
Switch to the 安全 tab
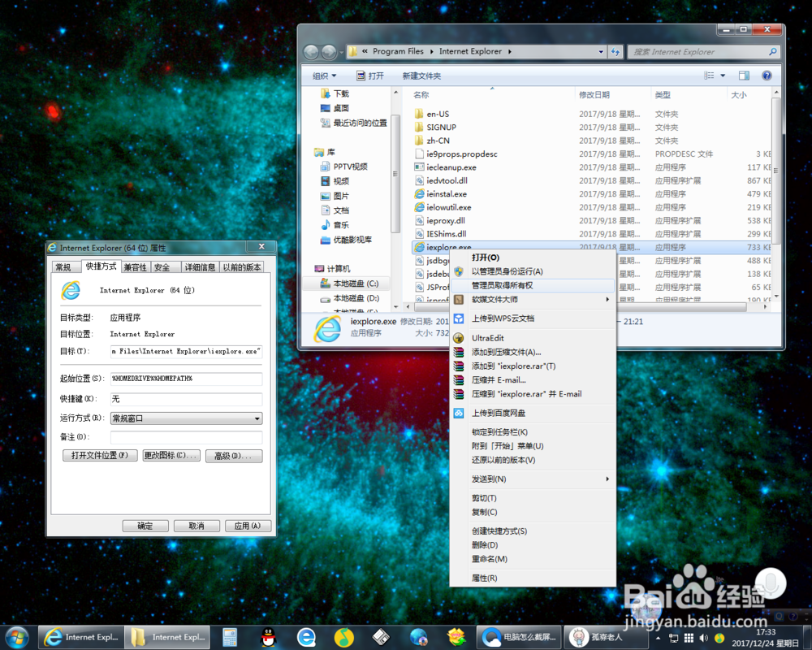(x=165, y=267)
